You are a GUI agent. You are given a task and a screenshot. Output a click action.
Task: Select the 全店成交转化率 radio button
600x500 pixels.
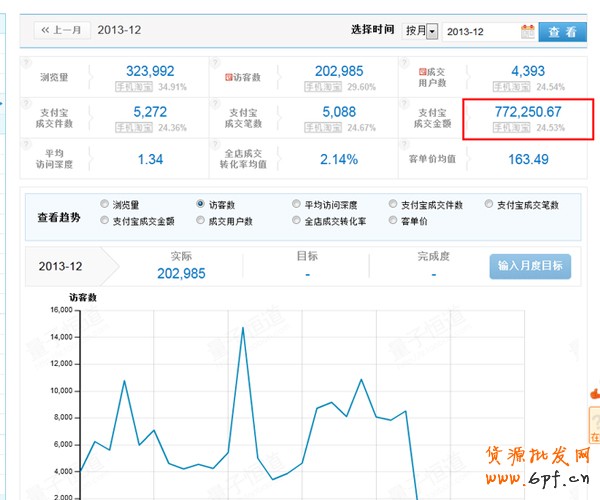pyautogui.click(x=296, y=220)
